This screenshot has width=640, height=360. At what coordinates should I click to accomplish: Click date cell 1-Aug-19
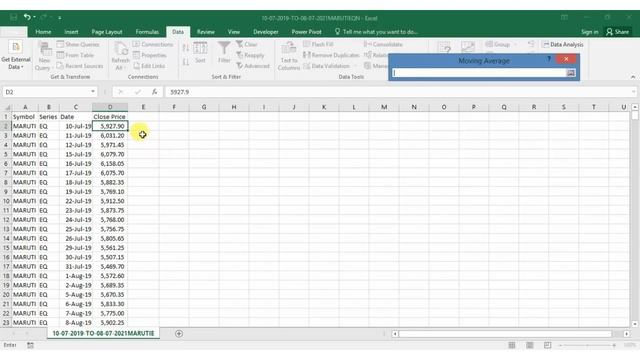[x=76, y=276]
